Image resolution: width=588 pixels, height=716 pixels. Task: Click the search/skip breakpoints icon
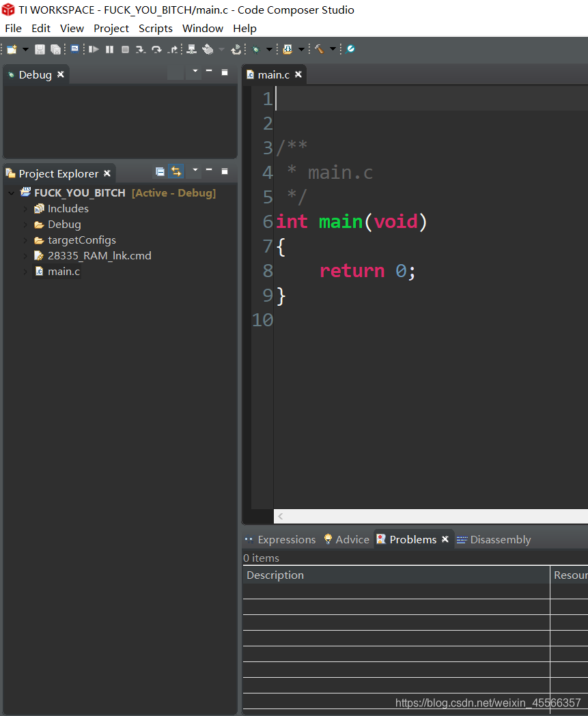(350, 49)
